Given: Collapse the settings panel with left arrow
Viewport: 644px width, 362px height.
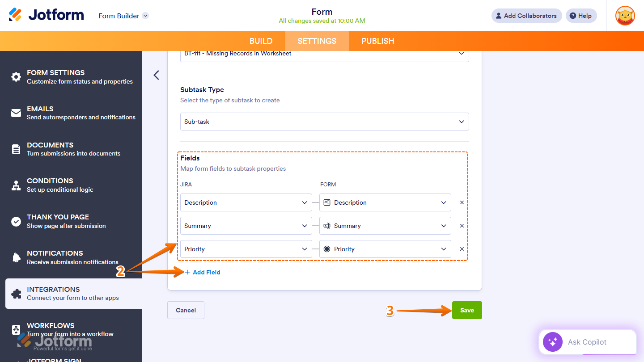Looking at the screenshot, I should click(156, 75).
